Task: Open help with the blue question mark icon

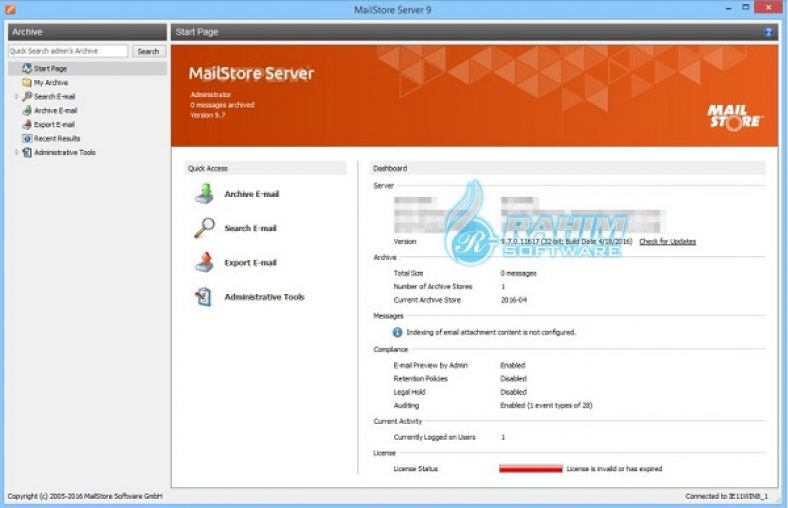Action: click(768, 32)
